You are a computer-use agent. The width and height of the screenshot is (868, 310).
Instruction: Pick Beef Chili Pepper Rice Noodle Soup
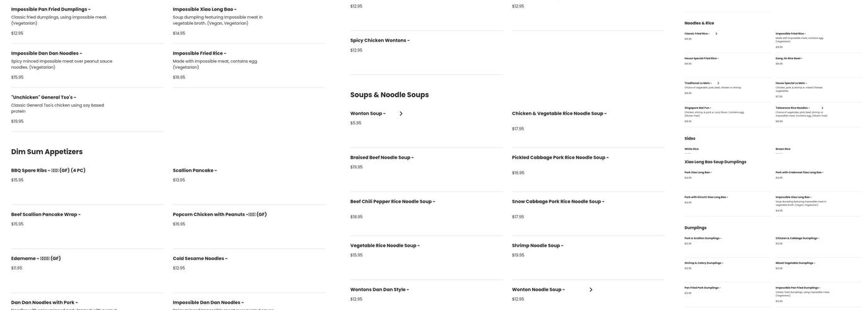[x=392, y=201]
